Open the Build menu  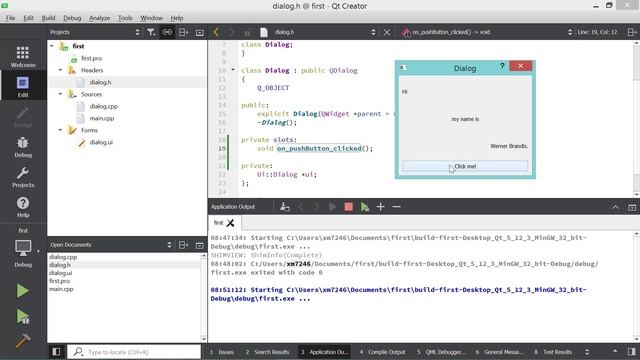(x=48, y=18)
